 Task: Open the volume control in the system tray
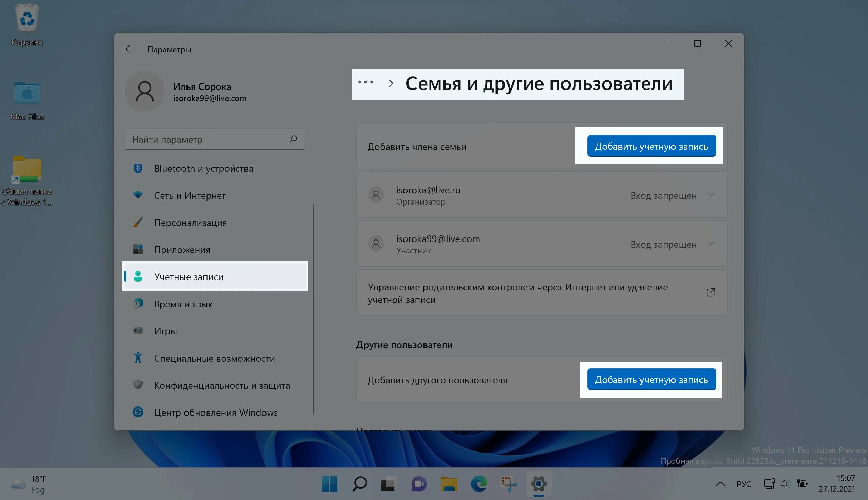[785, 484]
